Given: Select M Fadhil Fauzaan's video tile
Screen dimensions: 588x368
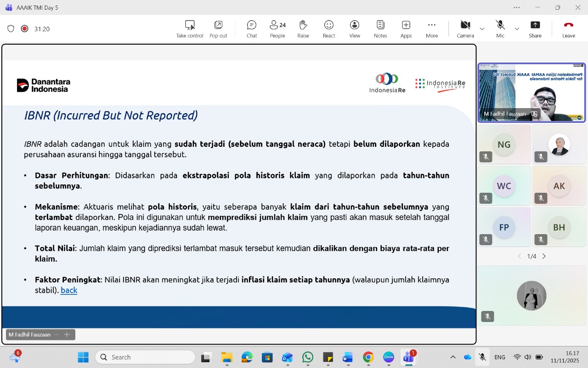Looking at the screenshot, I should (x=531, y=92).
